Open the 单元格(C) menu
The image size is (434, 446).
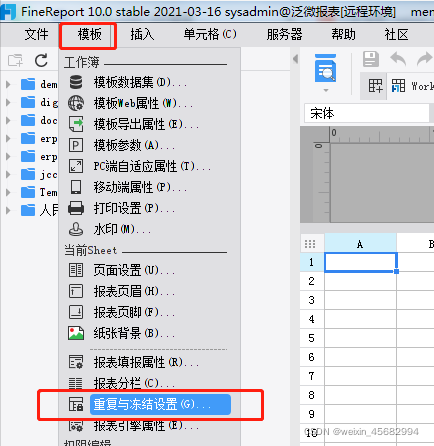point(210,34)
